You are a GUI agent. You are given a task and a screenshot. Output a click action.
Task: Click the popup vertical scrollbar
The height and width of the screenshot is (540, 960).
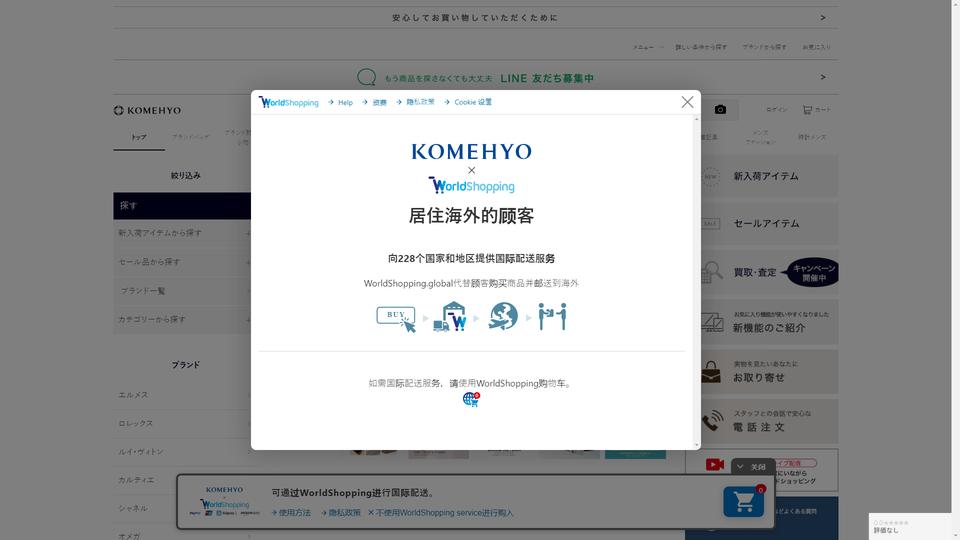[696, 282]
